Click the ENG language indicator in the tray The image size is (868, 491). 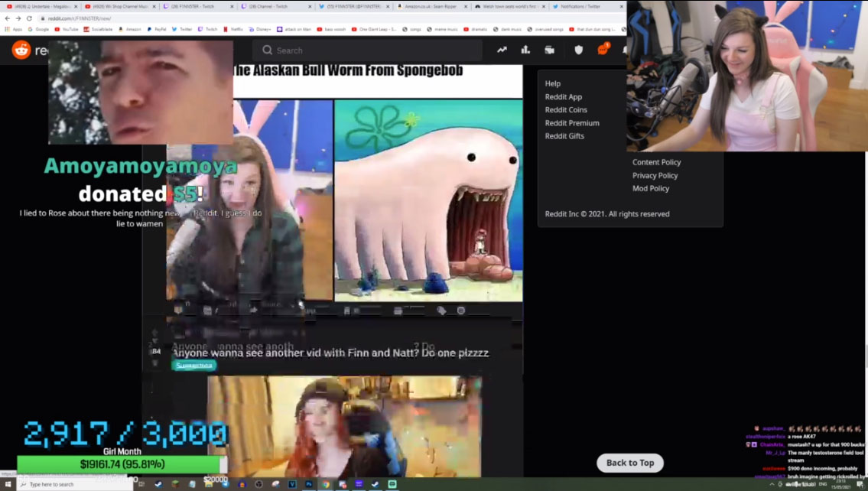click(823, 484)
